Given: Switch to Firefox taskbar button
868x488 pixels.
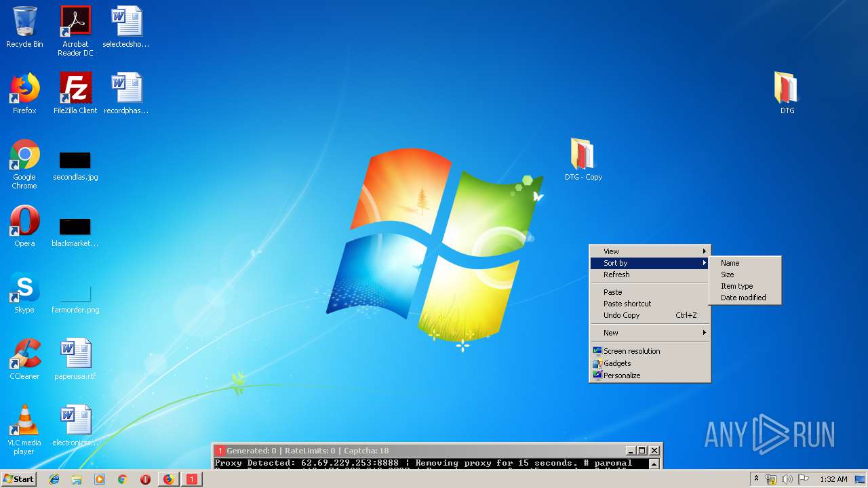Looking at the screenshot, I should 168,479.
